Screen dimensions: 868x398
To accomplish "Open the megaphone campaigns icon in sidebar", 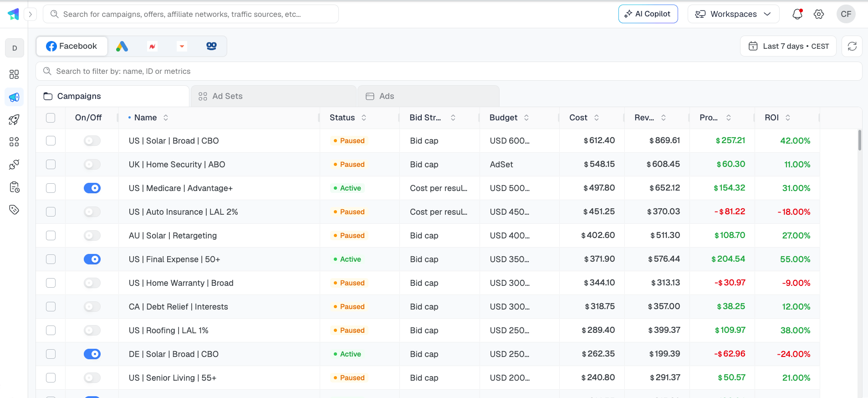I will (14, 97).
